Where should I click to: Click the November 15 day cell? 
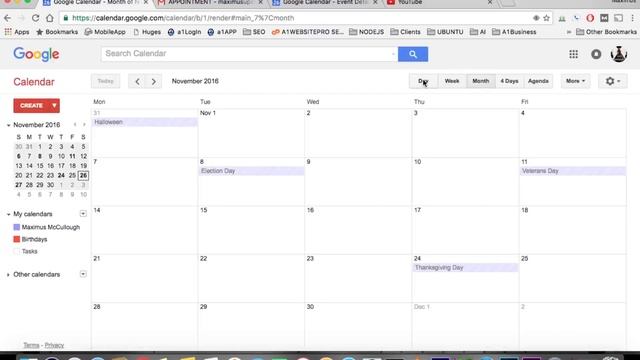pyautogui.click(x=251, y=230)
